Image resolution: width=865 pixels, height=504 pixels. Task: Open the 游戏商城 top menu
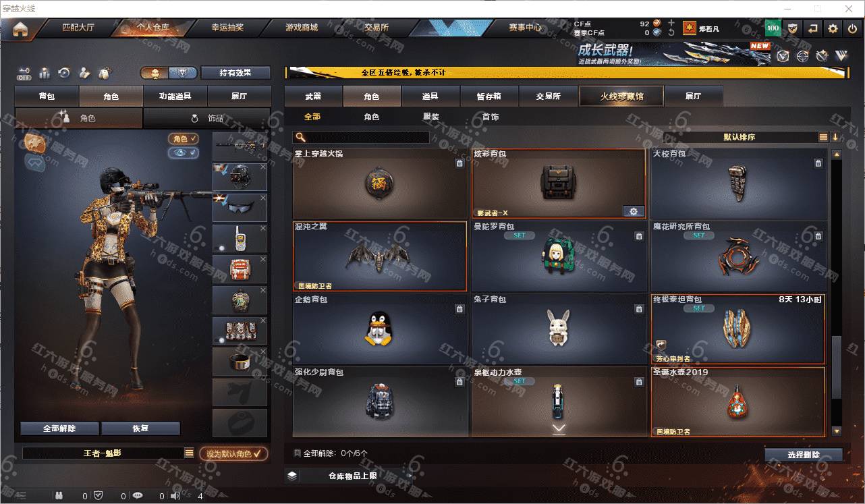click(301, 28)
